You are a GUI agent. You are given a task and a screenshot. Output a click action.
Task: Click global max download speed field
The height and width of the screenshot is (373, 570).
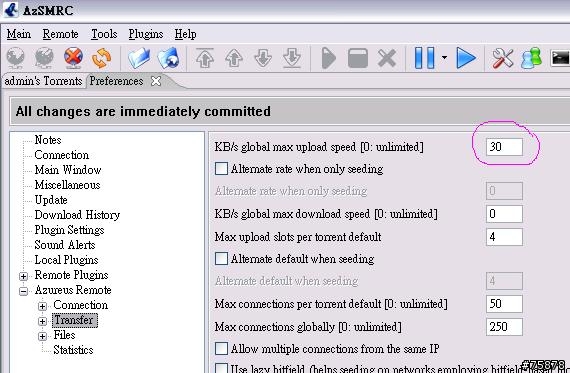coord(504,214)
